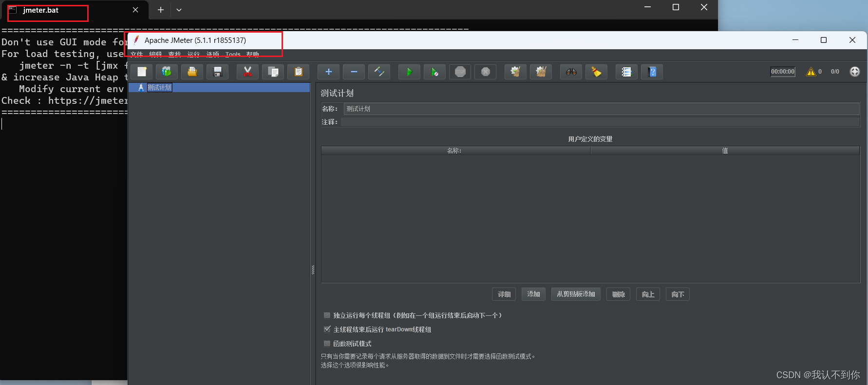Click the Copy icon in toolbar

(273, 72)
